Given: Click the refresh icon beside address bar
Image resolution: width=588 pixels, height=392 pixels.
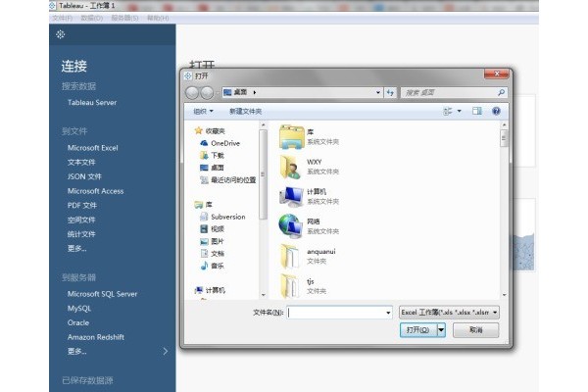Looking at the screenshot, I should [390, 92].
